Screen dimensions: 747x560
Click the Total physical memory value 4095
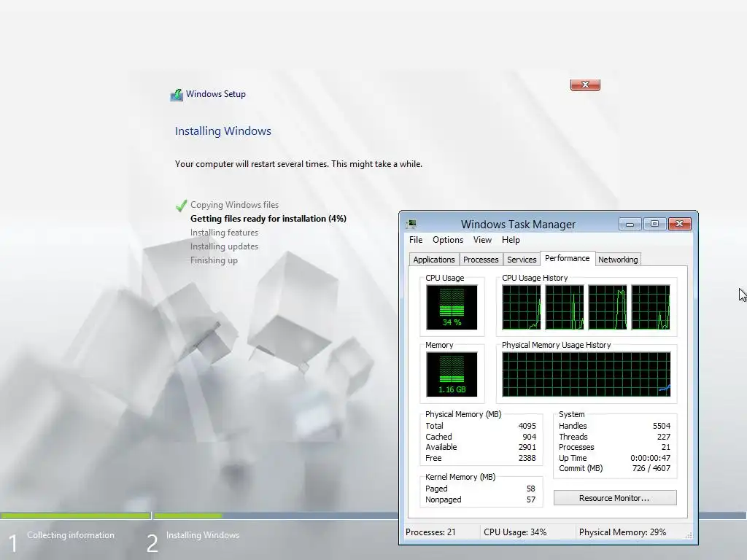[x=527, y=426]
